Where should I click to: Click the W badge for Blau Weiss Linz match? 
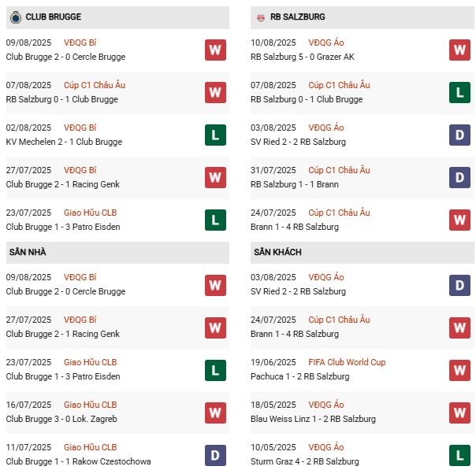(x=460, y=413)
